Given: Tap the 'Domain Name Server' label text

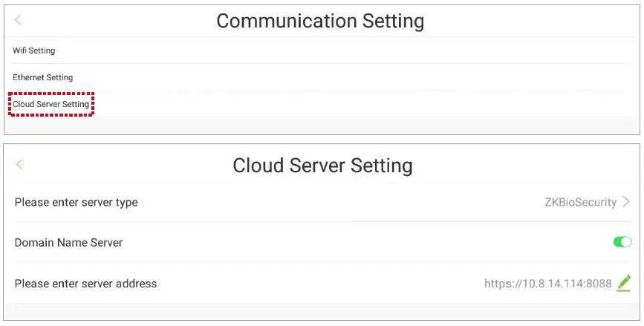Looking at the screenshot, I should 68,242.
